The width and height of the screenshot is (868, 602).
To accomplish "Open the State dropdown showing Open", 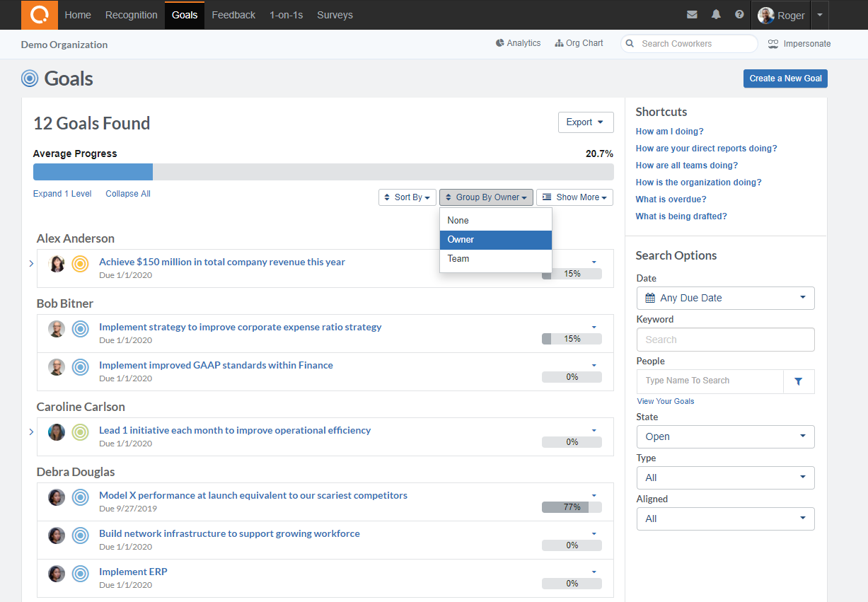I will (x=725, y=436).
